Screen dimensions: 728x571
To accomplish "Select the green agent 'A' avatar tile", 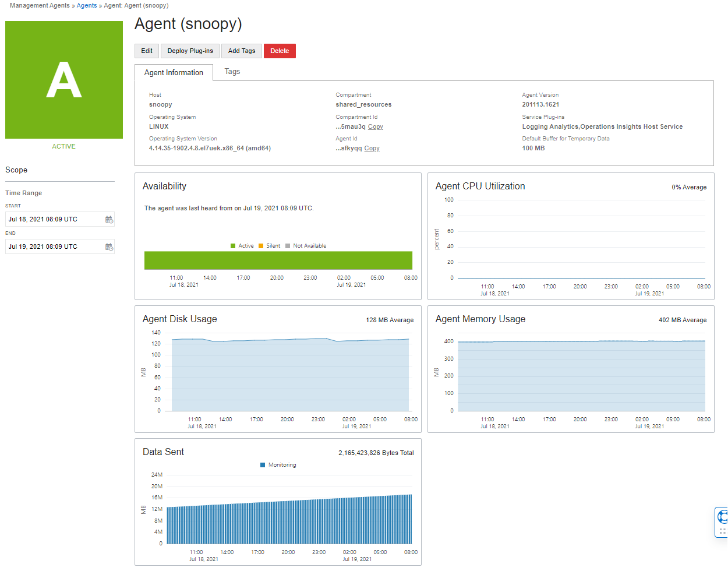I will click(63, 80).
